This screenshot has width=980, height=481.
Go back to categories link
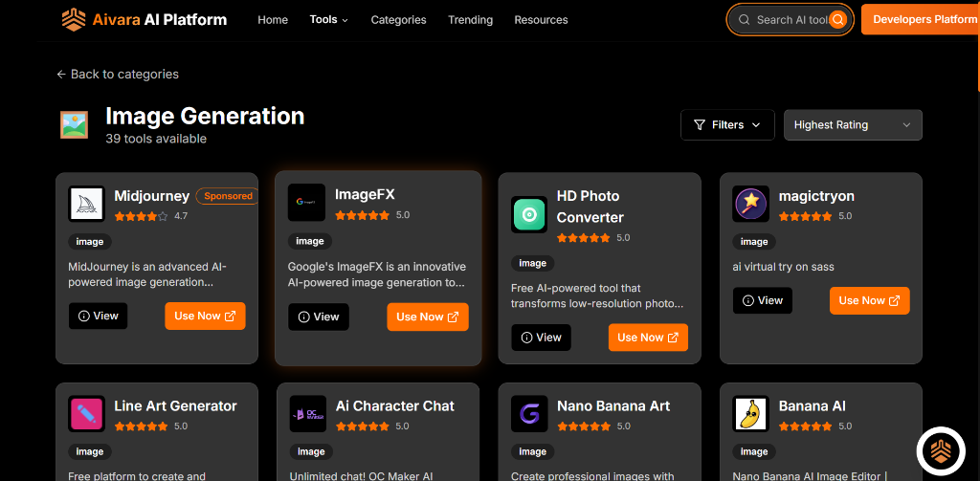coord(118,75)
